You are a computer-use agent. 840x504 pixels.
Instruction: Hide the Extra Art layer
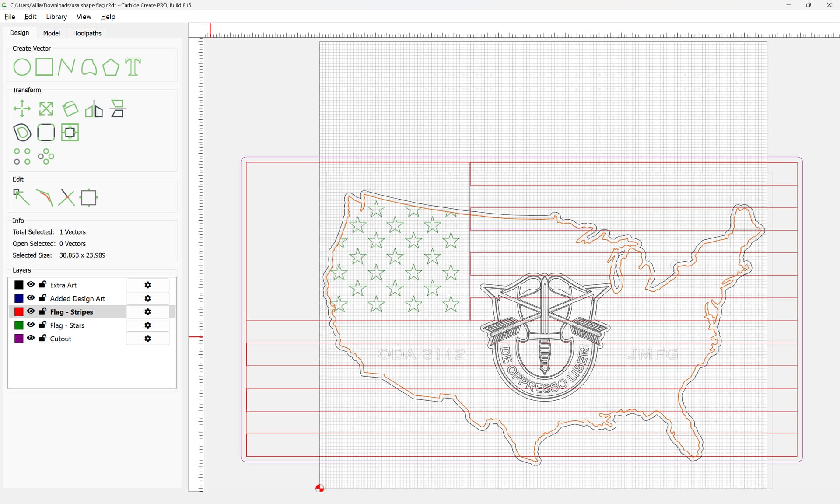pyautogui.click(x=31, y=284)
